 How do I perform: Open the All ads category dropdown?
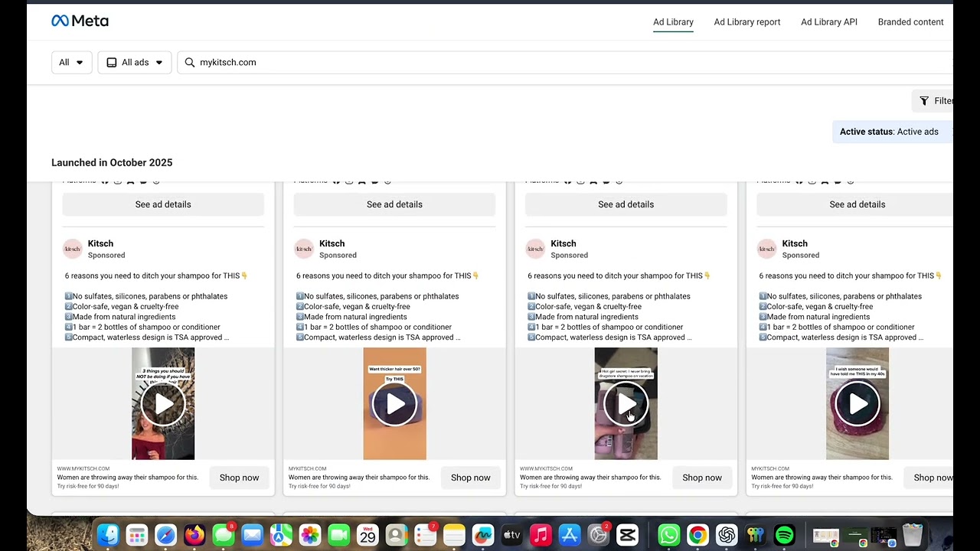(x=135, y=63)
